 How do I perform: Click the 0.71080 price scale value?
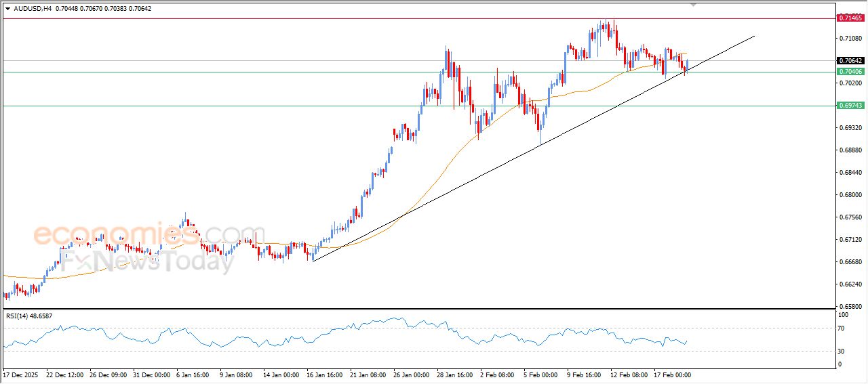coord(850,38)
